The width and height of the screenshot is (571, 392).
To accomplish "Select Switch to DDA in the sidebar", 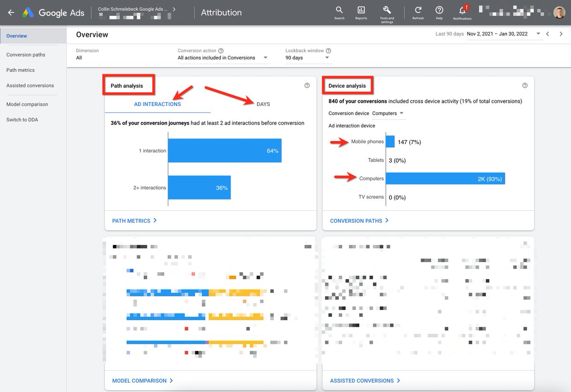I will 22,119.
